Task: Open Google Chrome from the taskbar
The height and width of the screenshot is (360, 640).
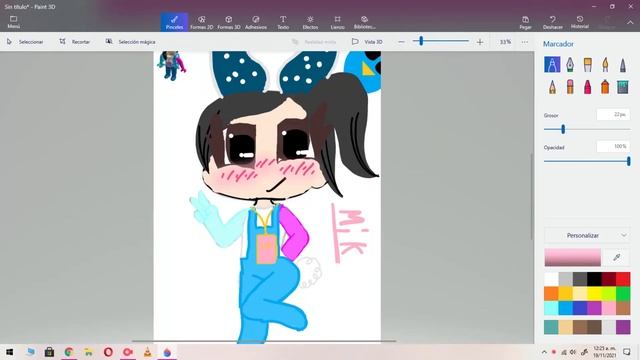Action: coord(69,352)
